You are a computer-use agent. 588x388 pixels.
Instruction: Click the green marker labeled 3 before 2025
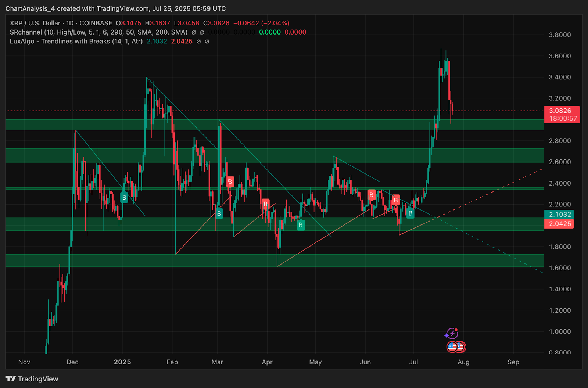tap(124, 198)
